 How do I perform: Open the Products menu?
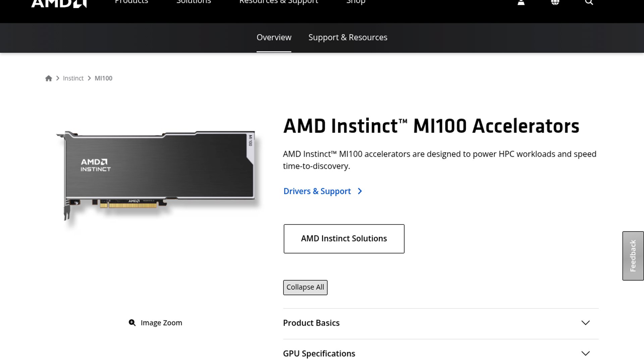pyautogui.click(x=131, y=3)
